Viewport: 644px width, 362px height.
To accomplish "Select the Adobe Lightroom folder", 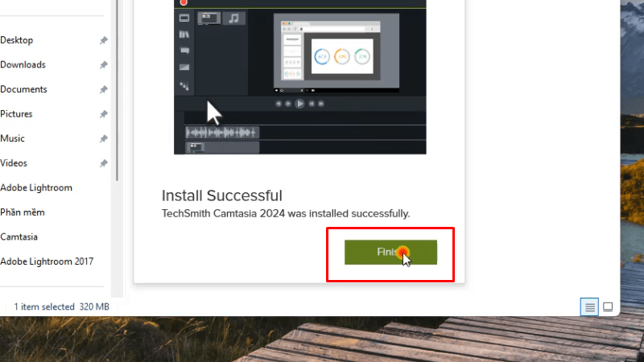I will 36,188.
